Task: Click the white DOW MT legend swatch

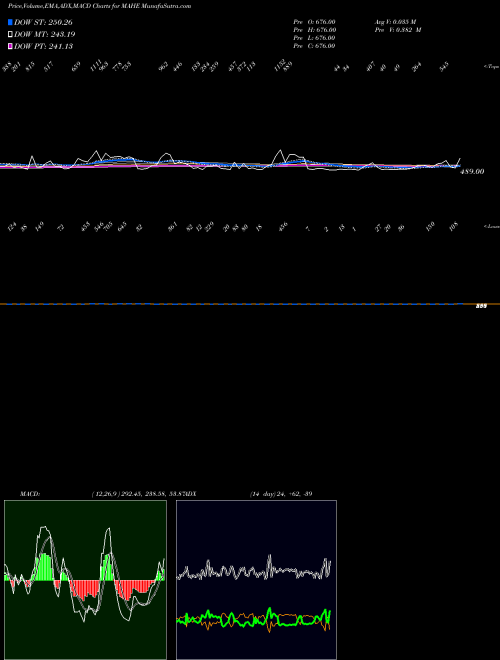Action: (10, 34)
